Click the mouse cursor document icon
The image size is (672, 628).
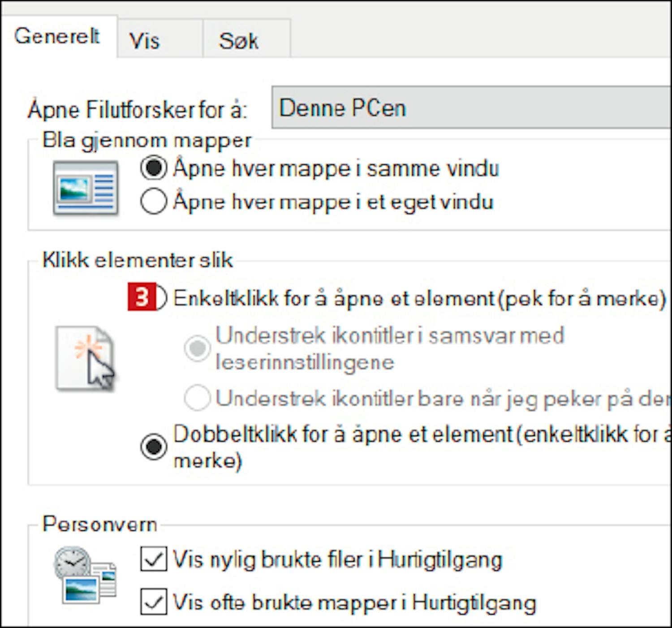(85, 358)
